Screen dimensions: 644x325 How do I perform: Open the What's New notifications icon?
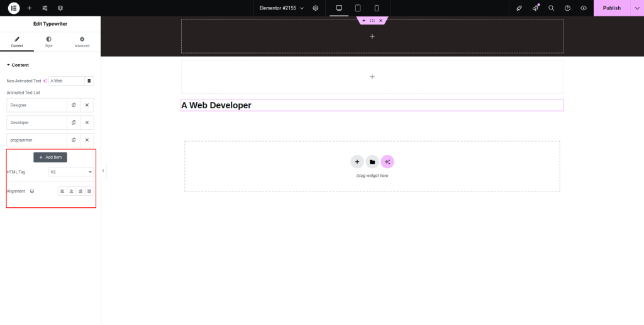(536, 8)
